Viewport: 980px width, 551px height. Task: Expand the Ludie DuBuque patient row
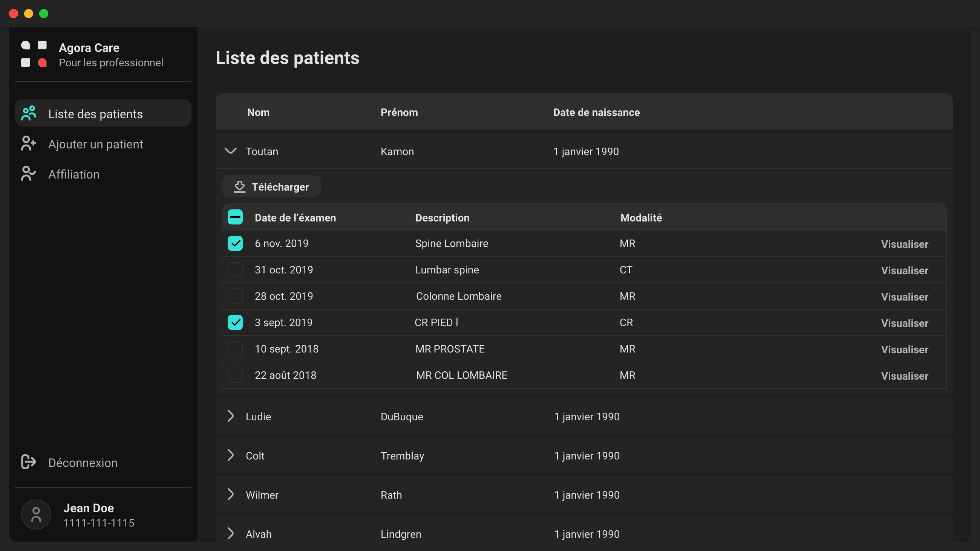(x=231, y=416)
